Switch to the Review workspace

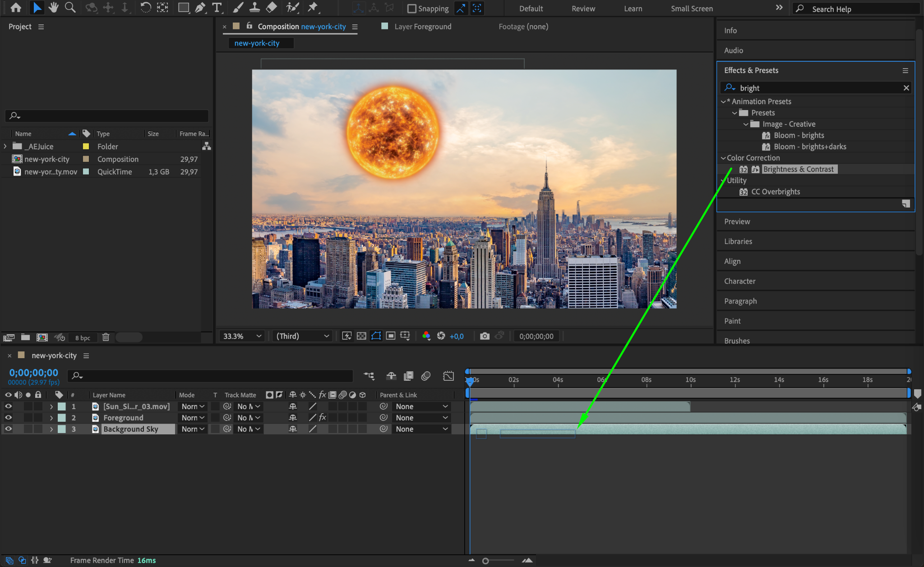(x=583, y=9)
